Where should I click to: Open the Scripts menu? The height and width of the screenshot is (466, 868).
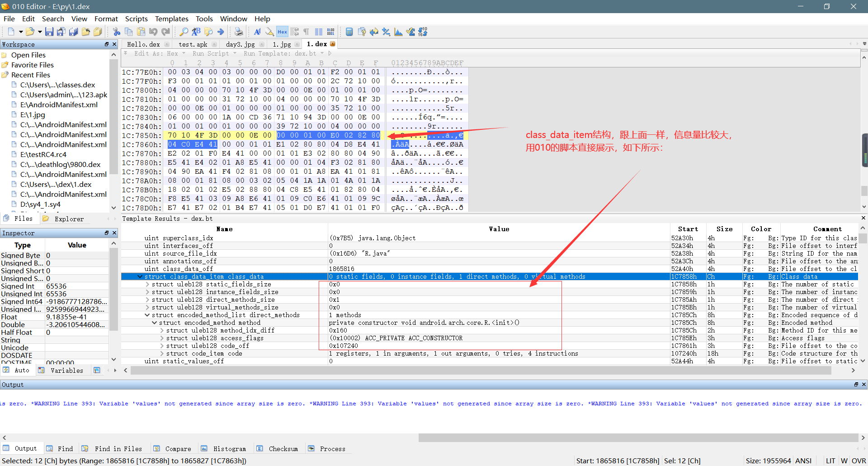136,19
